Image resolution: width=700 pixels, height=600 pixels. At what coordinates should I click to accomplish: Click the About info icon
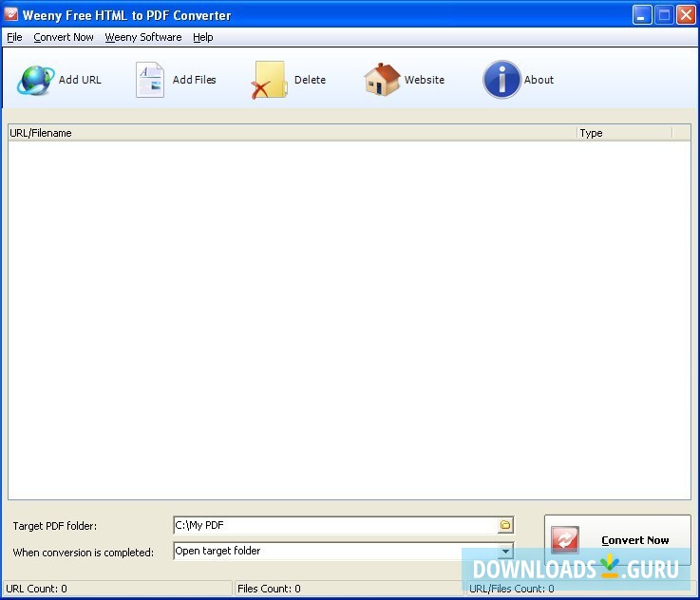tap(501, 80)
